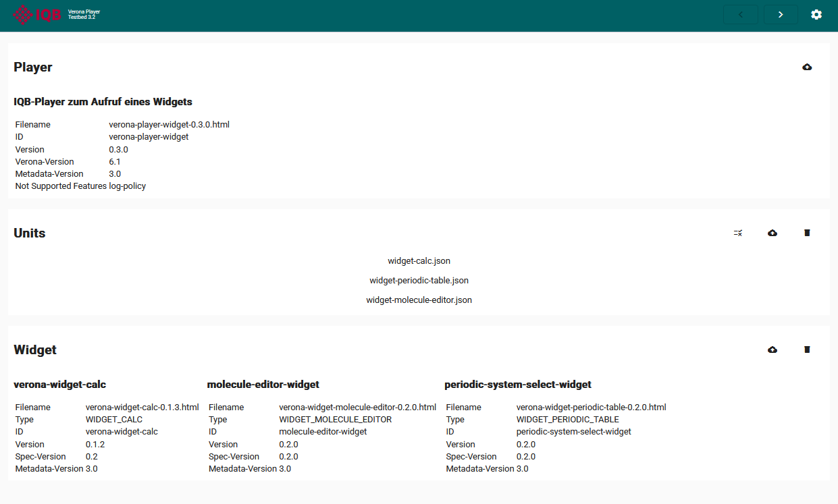This screenshot has height=504, width=838.
Task: Click the verona-widget-calc widget heading
Action: 60,385
